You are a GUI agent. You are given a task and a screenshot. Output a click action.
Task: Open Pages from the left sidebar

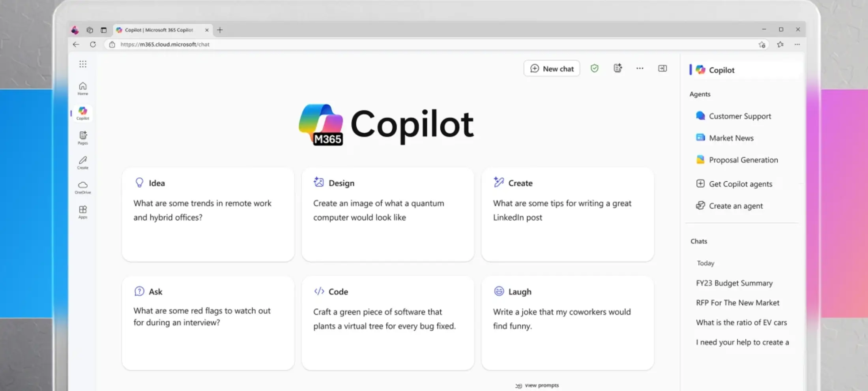[x=83, y=137]
